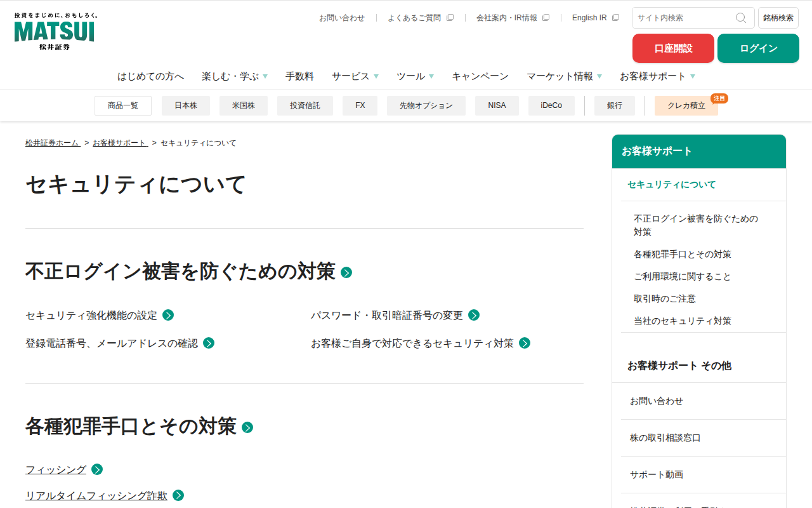The image size is (812, 508).
Task: Click arrow icon next to 各種犯罪手口とその対策 heading
Action: point(247,427)
